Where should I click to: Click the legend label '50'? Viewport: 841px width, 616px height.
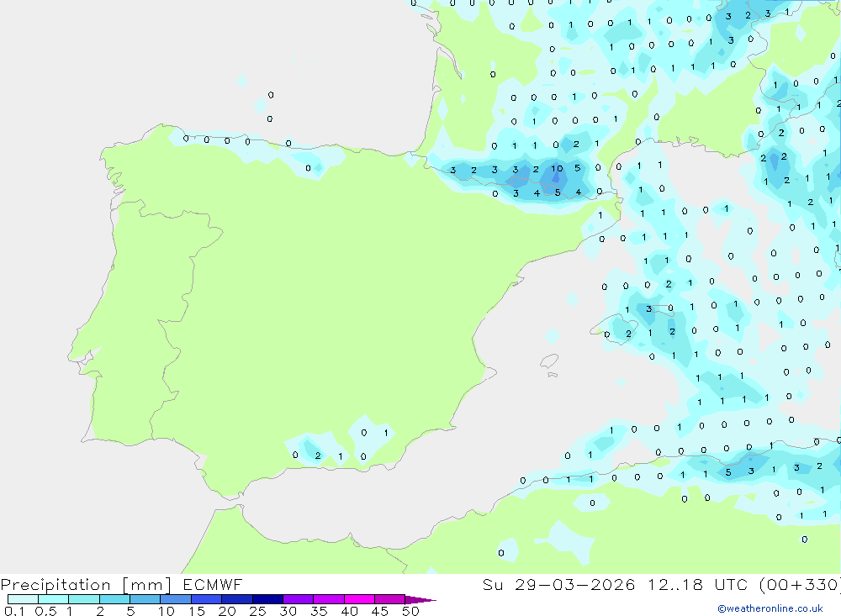click(411, 611)
